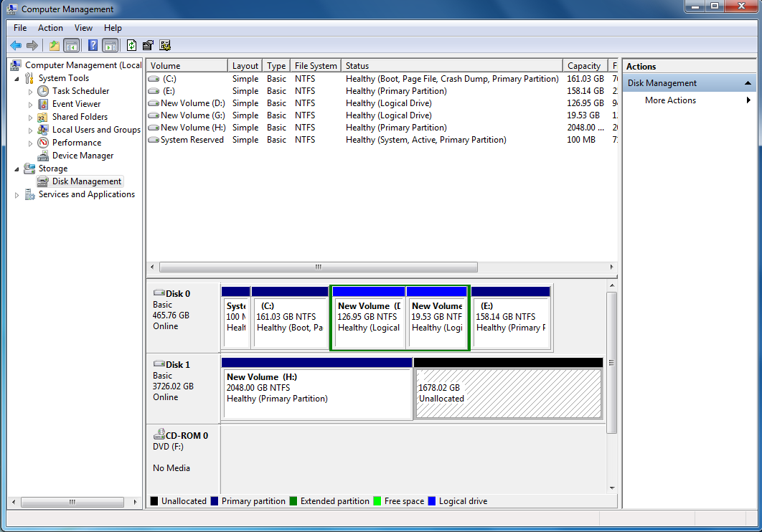Go back with the blue arrow
The width and height of the screenshot is (762, 532).
tap(16, 46)
